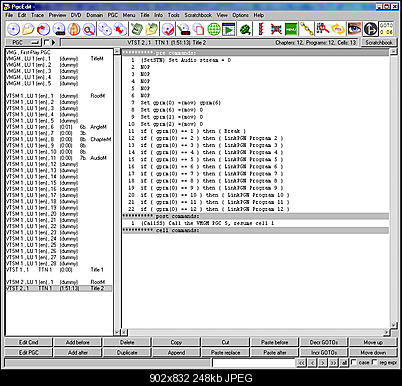Click the Burn DVD flame icon

click(74, 29)
